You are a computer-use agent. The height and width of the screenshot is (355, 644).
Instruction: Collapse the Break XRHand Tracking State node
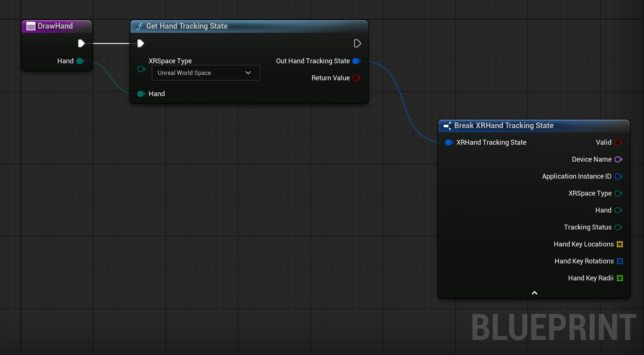534,292
